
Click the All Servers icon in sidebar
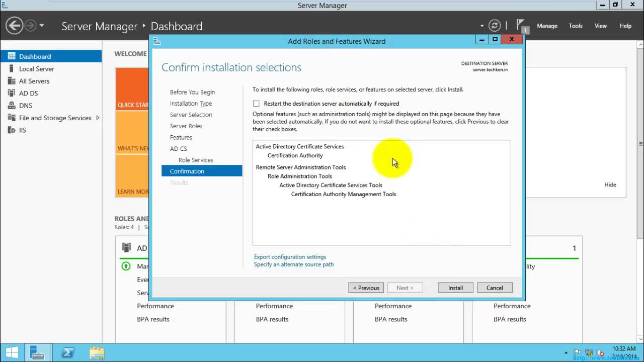pyautogui.click(x=12, y=81)
